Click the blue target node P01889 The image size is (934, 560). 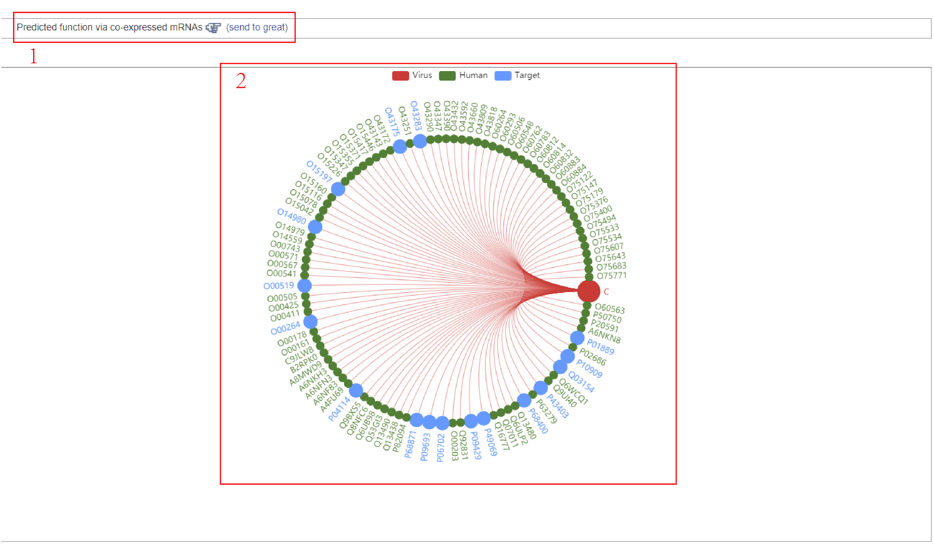coord(577,338)
